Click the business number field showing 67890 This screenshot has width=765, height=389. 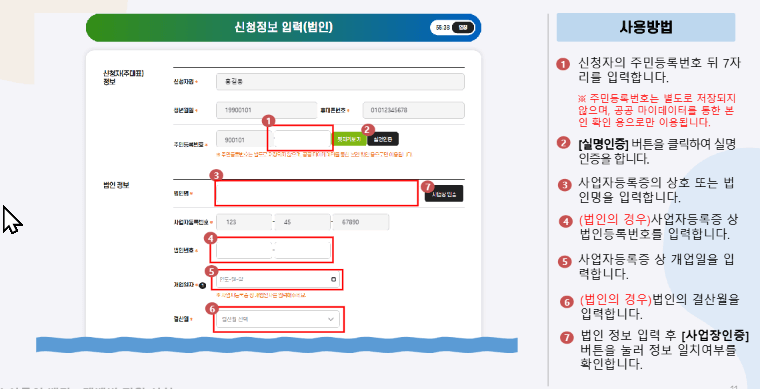pos(361,222)
